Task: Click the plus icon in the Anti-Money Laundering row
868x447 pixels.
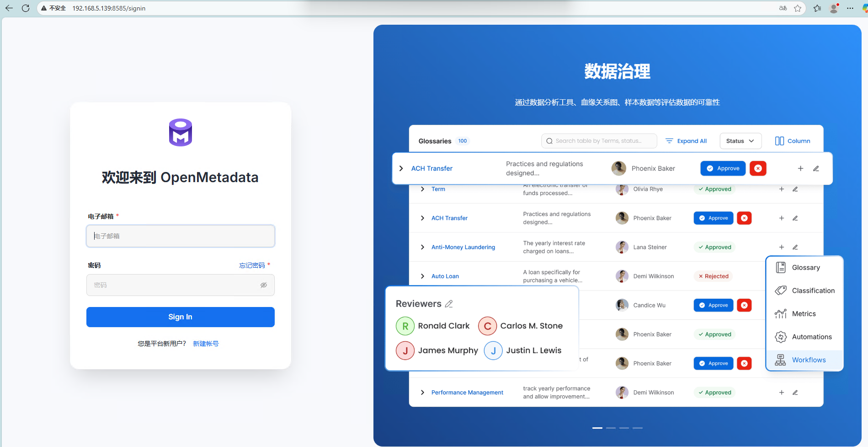Action: click(x=782, y=247)
